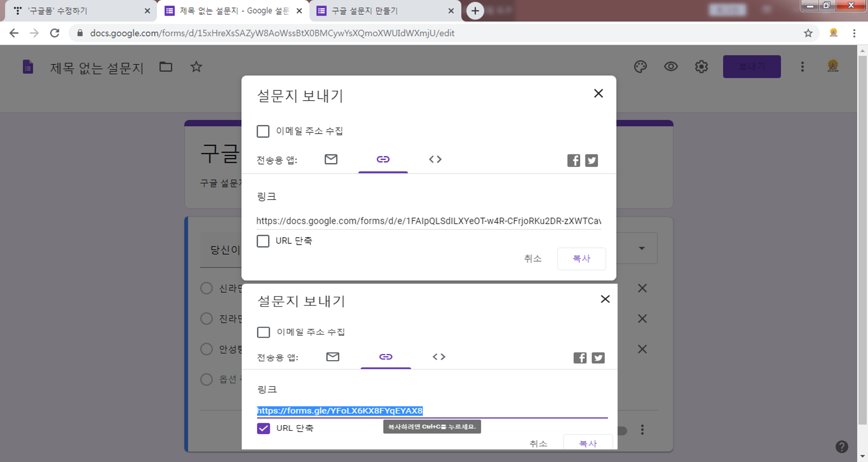Click the browser profile extension icon

(833, 33)
